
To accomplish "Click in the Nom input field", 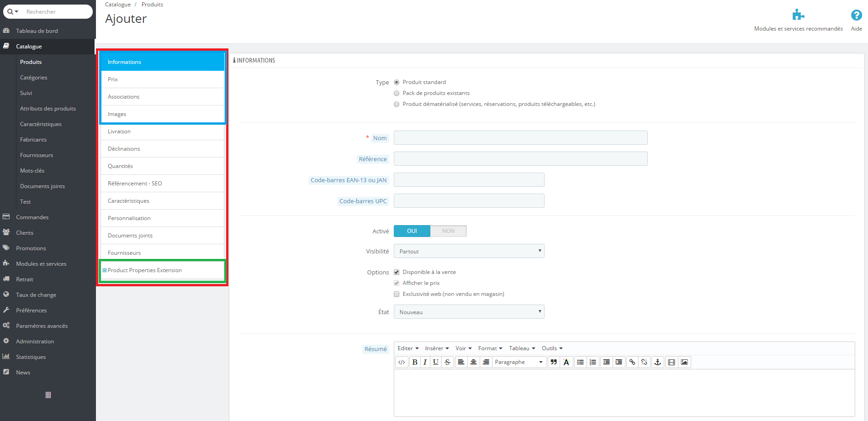I will [x=521, y=138].
